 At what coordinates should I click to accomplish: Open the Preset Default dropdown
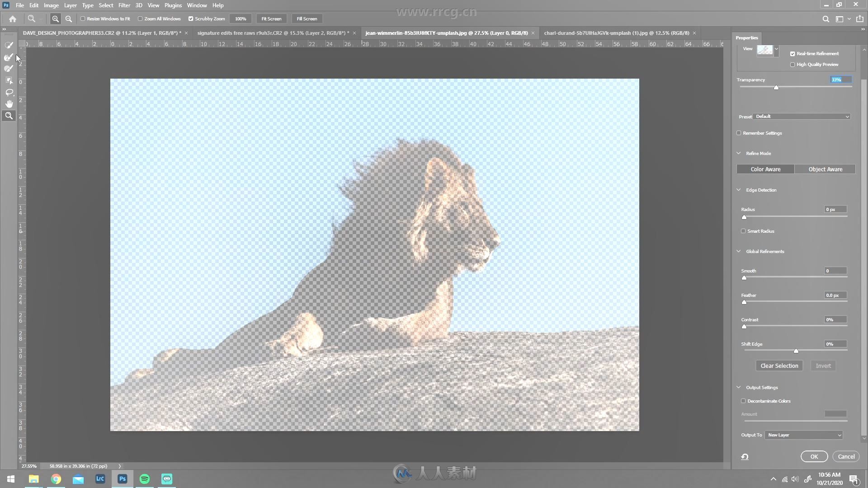[802, 117]
